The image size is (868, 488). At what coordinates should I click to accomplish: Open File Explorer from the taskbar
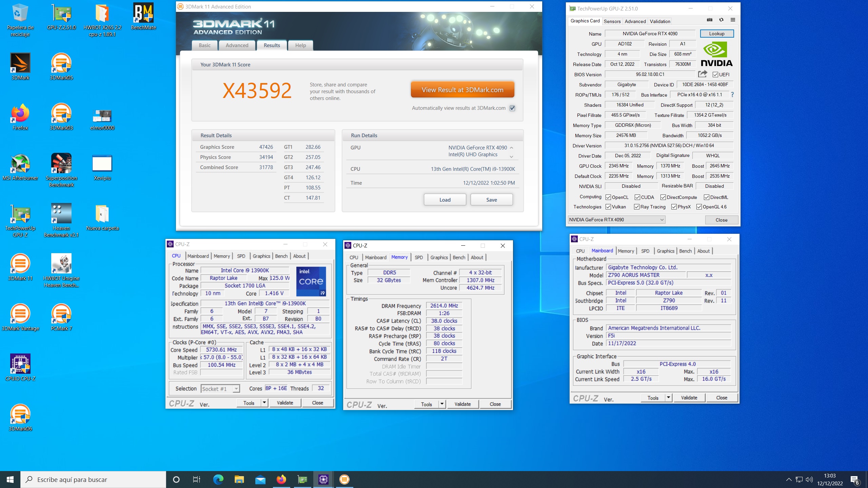[239, 479]
